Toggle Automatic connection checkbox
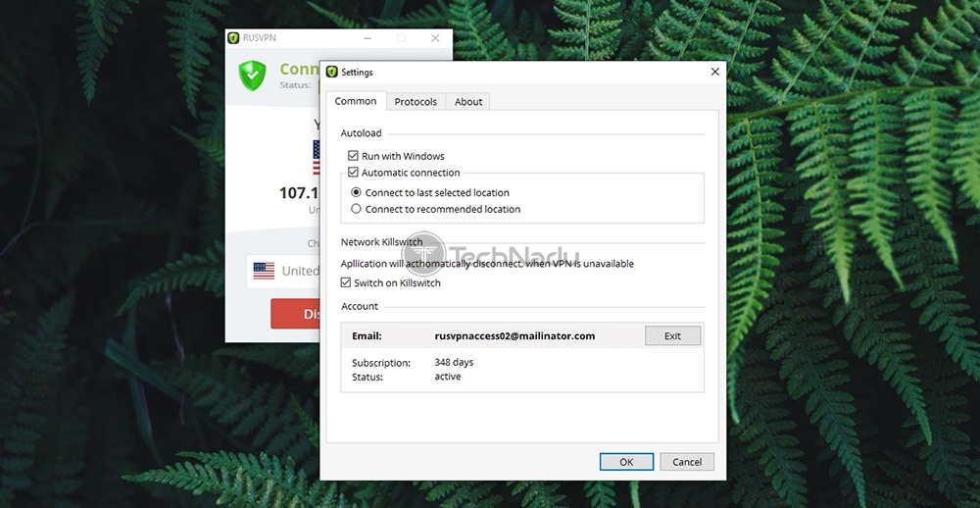980x508 pixels. pyautogui.click(x=353, y=172)
